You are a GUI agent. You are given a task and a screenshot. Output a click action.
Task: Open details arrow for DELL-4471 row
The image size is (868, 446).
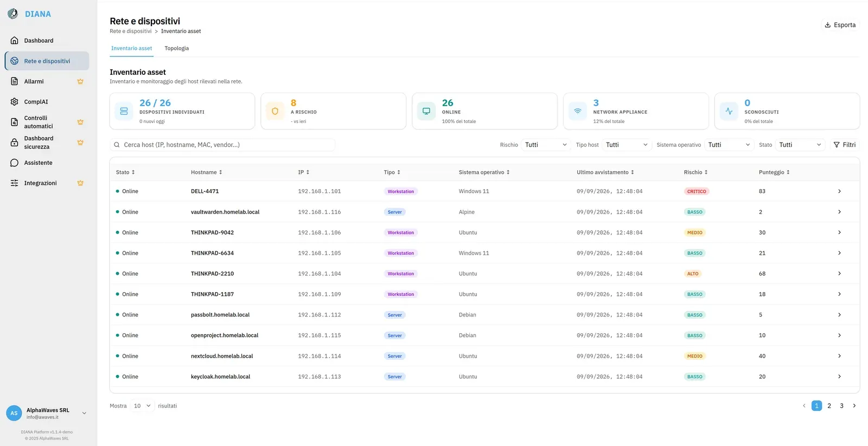(839, 191)
